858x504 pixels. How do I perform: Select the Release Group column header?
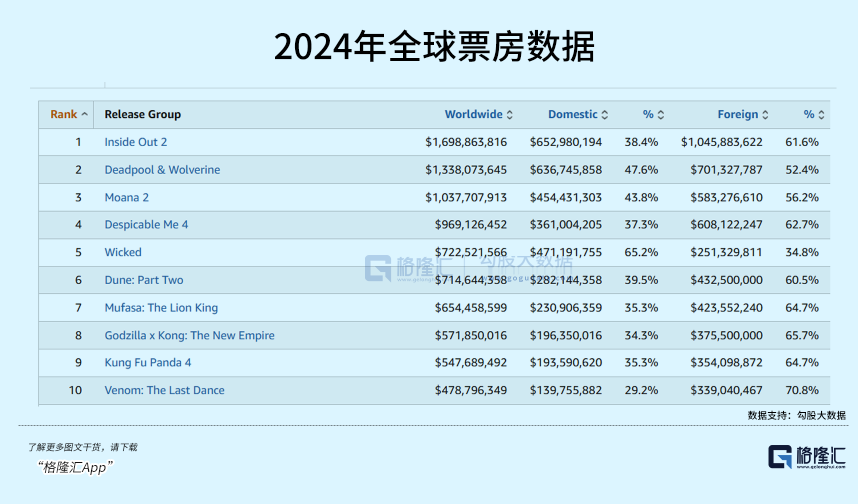[x=142, y=115]
